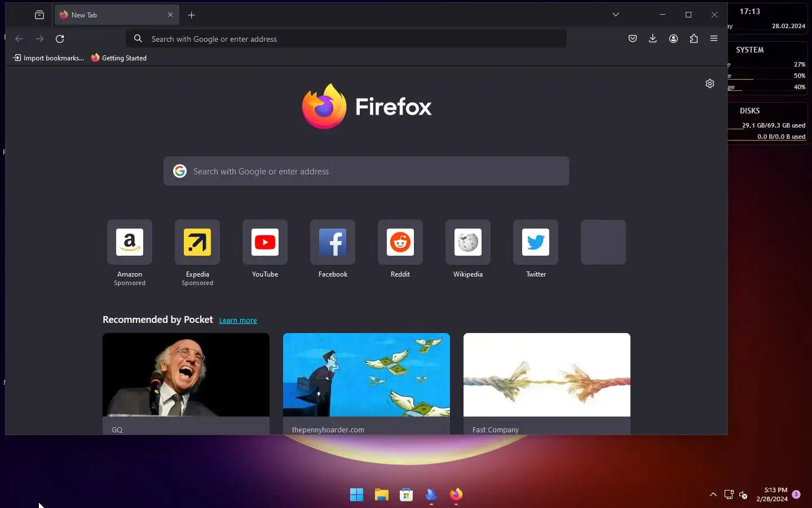
Task: Show hidden system tray icons
Action: (713, 494)
